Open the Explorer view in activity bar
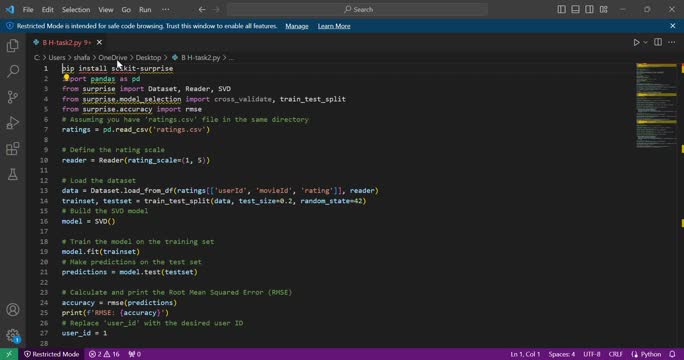 13,46
